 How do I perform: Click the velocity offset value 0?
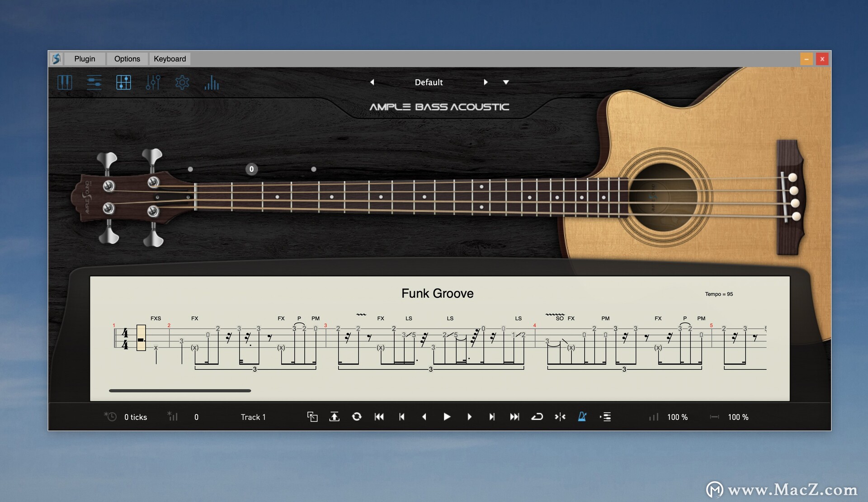(196, 417)
